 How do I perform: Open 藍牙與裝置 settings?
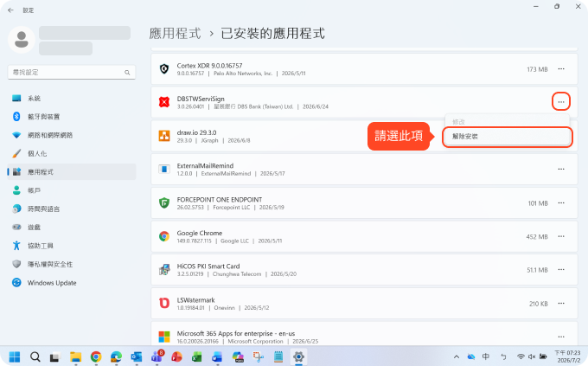click(x=71, y=117)
